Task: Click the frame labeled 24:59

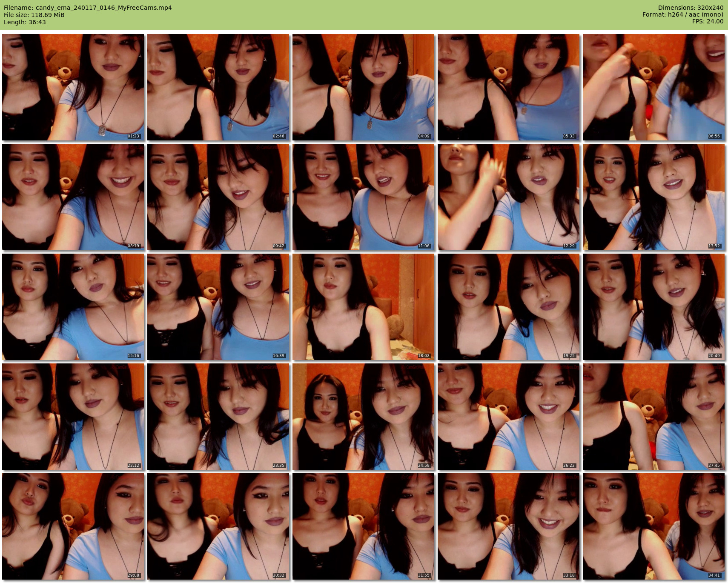Action: coord(363,417)
